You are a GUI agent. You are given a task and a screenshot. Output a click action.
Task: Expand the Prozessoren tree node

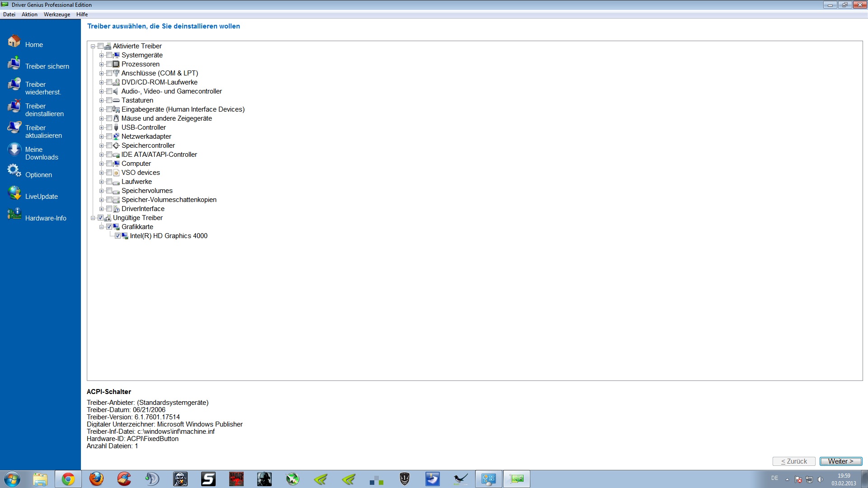click(101, 65)
